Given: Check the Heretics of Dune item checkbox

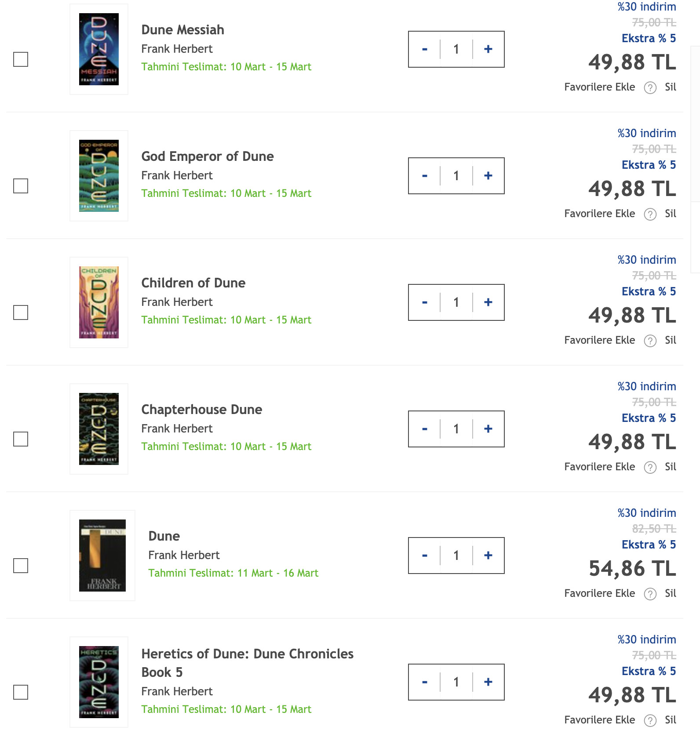Looking at the screenshot, I should (21, 692).
